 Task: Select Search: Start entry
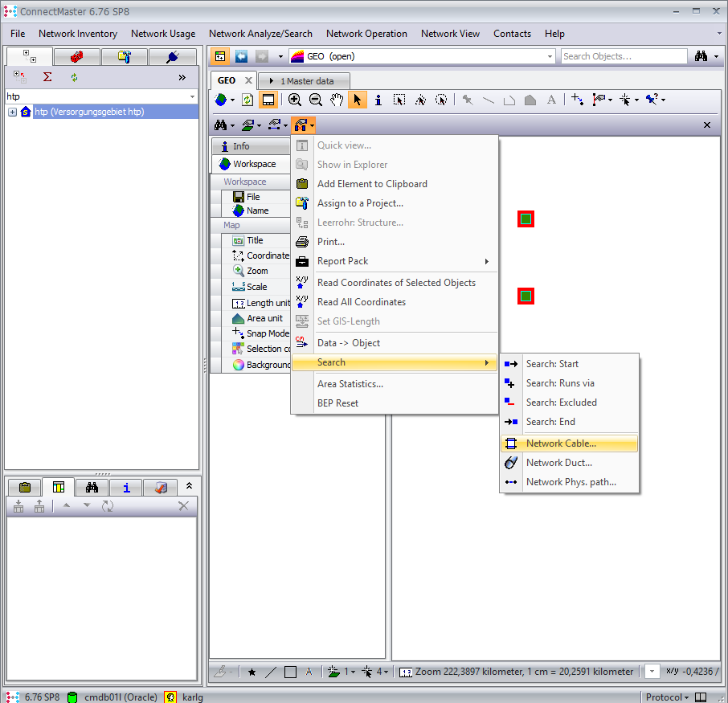569,364
